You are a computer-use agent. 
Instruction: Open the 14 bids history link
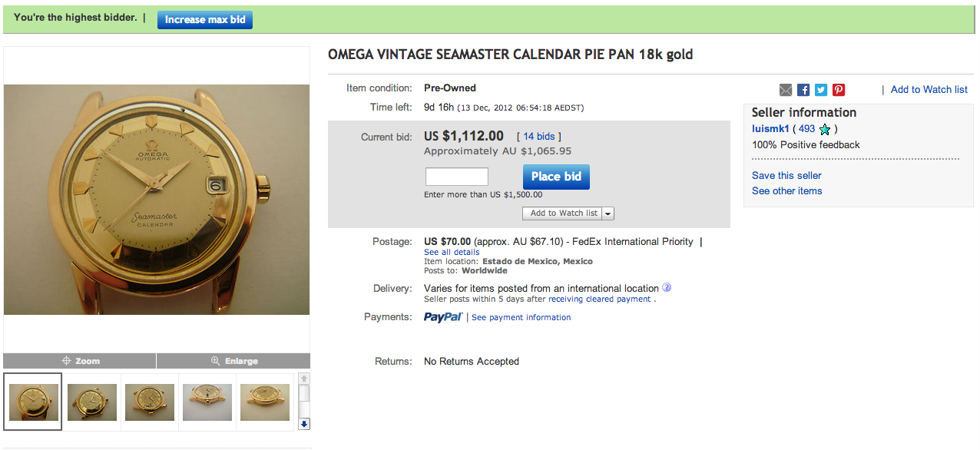point(538,137)
